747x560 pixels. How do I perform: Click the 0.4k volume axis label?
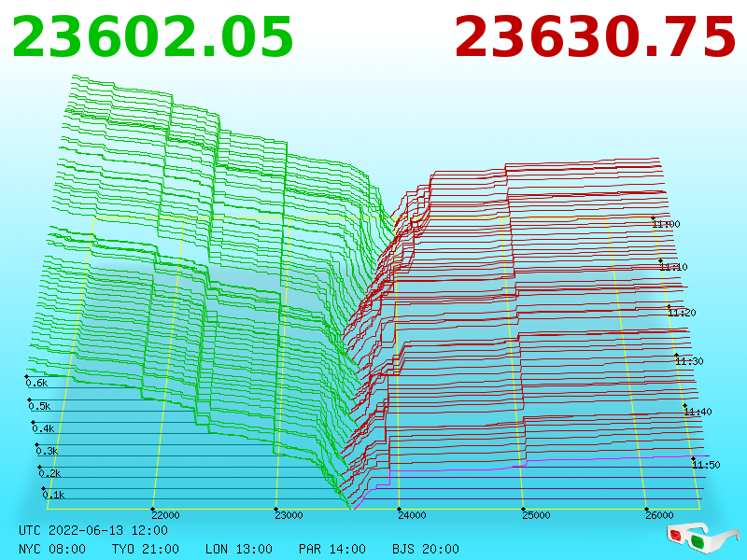click(43, 428)
